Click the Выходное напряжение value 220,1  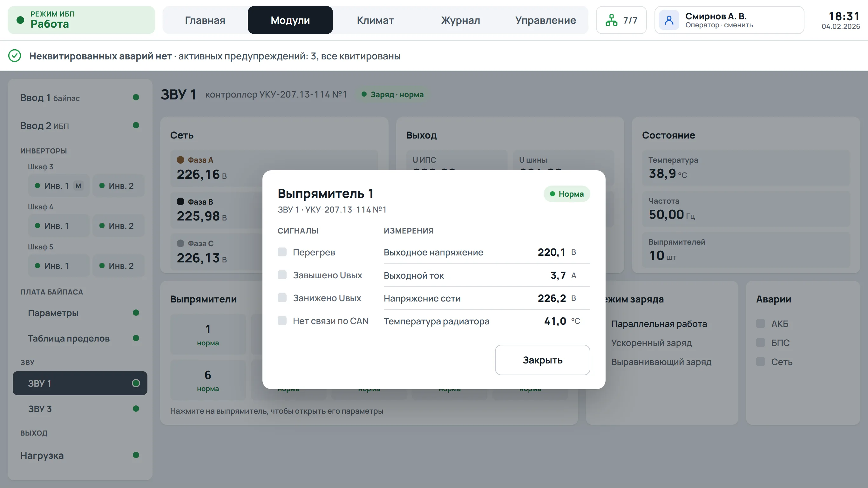[x=551, y=252]
